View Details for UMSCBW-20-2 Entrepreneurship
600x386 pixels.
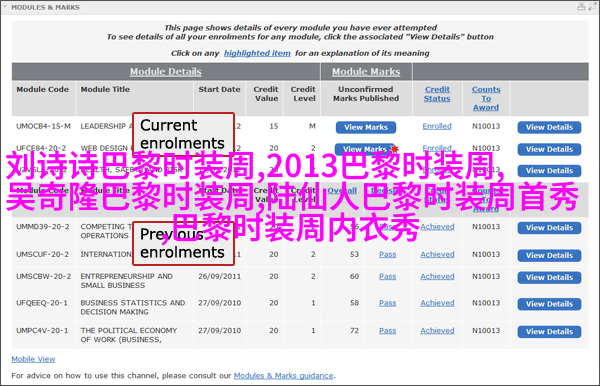coord(549,277)
